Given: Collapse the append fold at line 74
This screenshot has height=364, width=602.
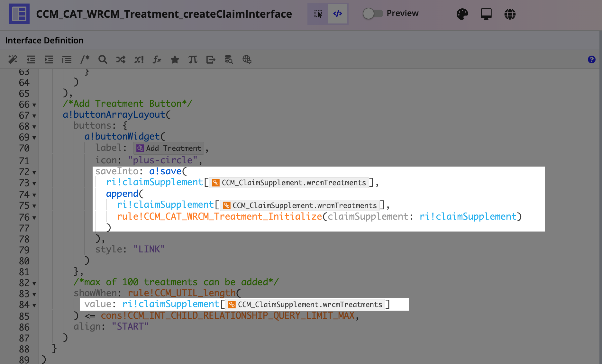Looking at the screenshot, I should click(34, 195).
